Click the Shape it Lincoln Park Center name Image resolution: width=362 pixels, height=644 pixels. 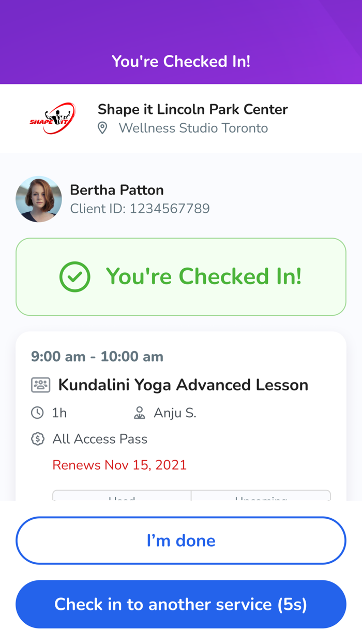[x=192, y=109]
